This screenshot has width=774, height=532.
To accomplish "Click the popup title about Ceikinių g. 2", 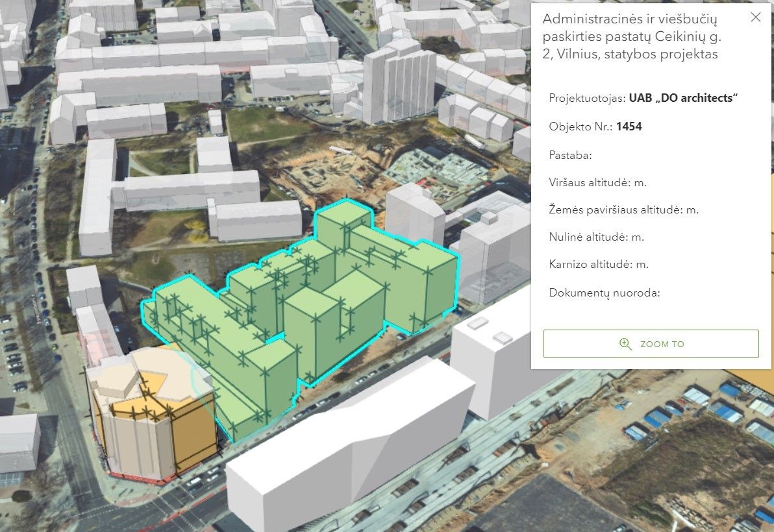I will click(x=631, y=36).
